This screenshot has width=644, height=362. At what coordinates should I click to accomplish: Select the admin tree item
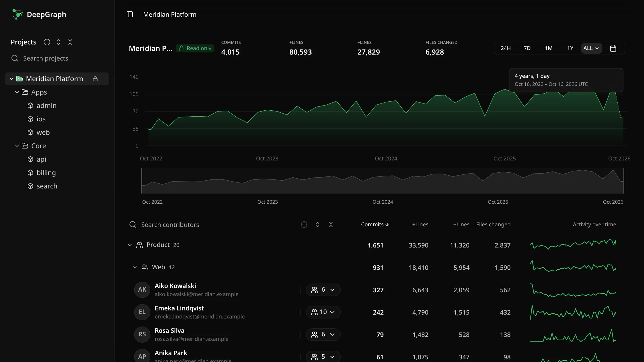(57, 106)
